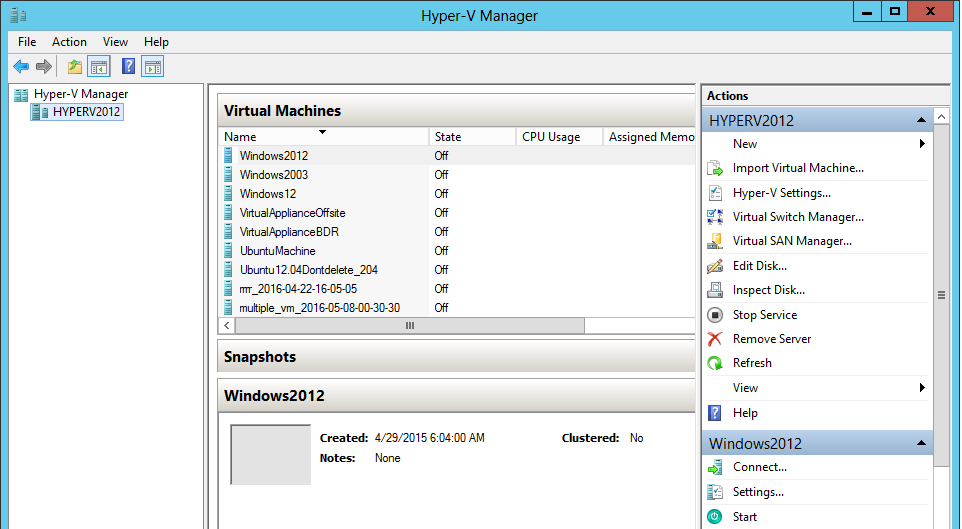Click the green Start power icon
Viewport: 962px width, 529px height.
click(x=715, y=517)
